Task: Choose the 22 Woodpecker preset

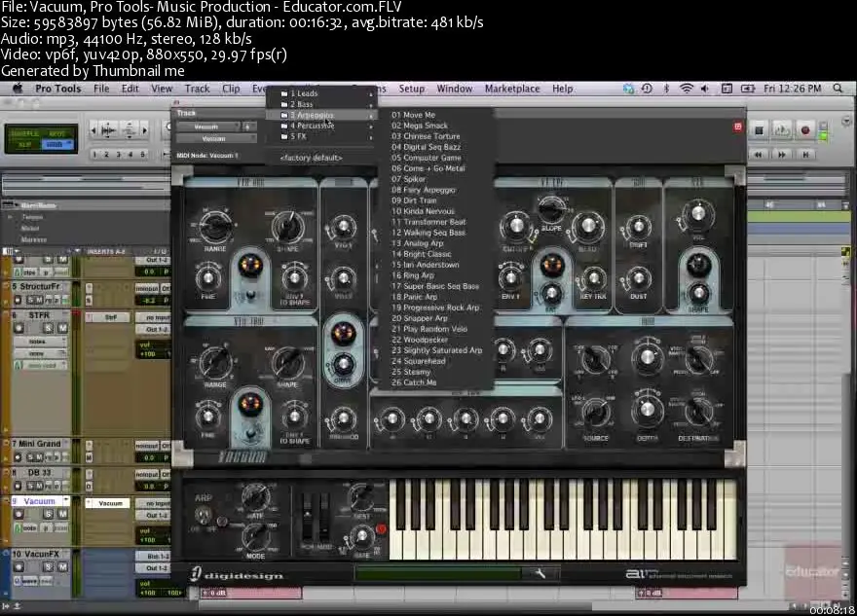Action: point(436,340)
